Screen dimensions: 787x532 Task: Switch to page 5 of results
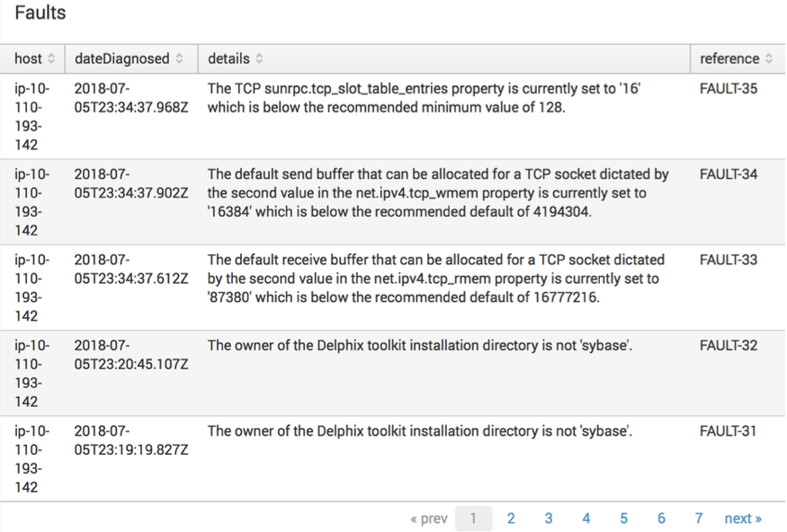pos(623,519)
